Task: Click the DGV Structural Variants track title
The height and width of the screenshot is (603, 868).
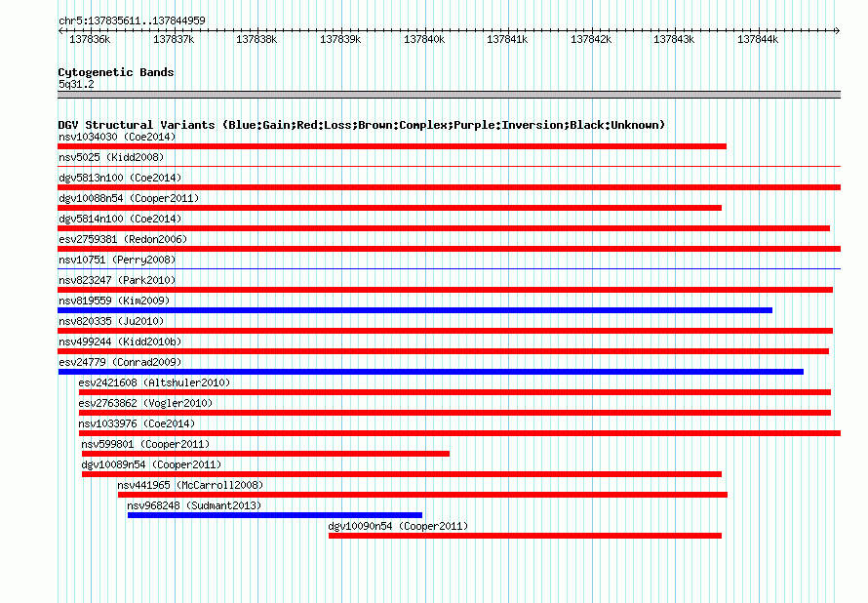Action: coord(361,125)
